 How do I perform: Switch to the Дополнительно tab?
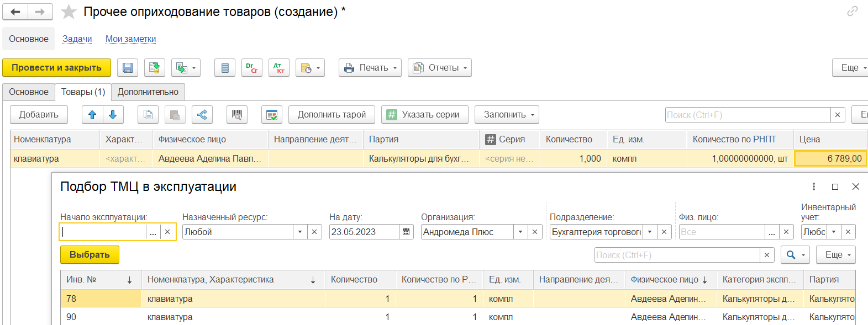click(x=148, y=92)
